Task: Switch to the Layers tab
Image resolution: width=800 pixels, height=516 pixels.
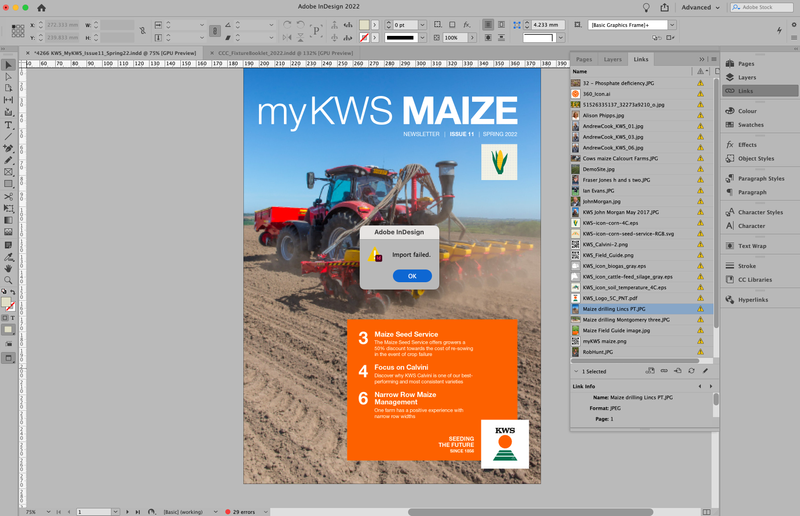Action: pos(612,60)
